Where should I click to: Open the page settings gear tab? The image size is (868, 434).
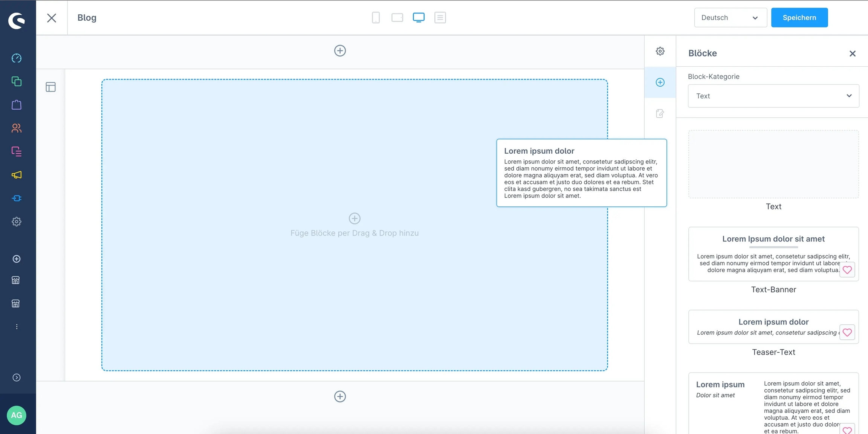[660, 51]
